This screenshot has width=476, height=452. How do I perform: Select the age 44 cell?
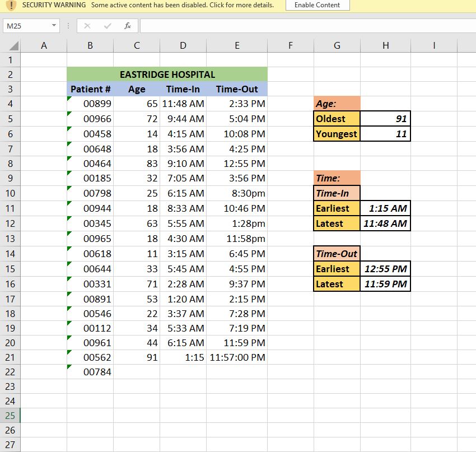137,343
